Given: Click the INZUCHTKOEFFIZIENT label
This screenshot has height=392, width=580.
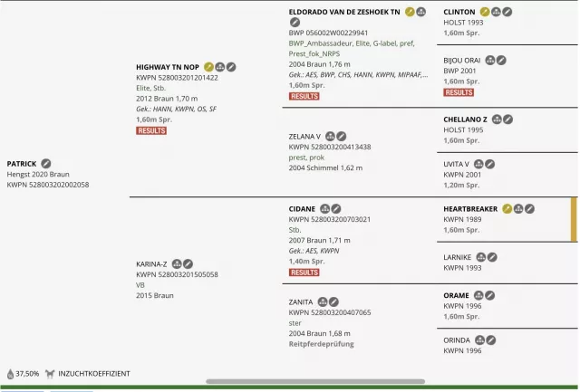Looking at the screenshot, I should tap(94, 373).
